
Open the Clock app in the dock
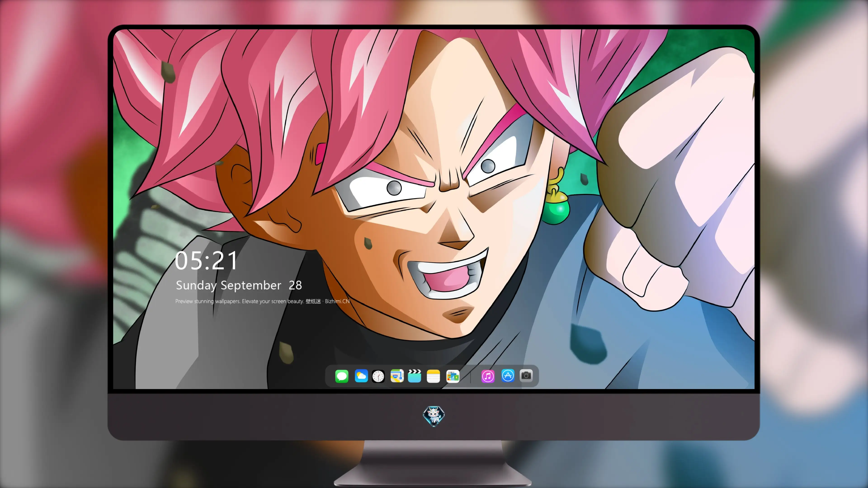pos(378,376)
